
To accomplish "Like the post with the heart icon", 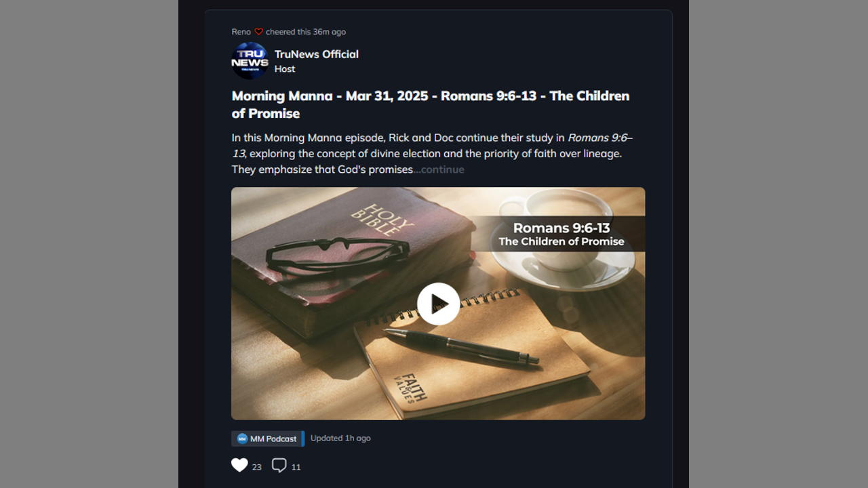I will (239, 465).
